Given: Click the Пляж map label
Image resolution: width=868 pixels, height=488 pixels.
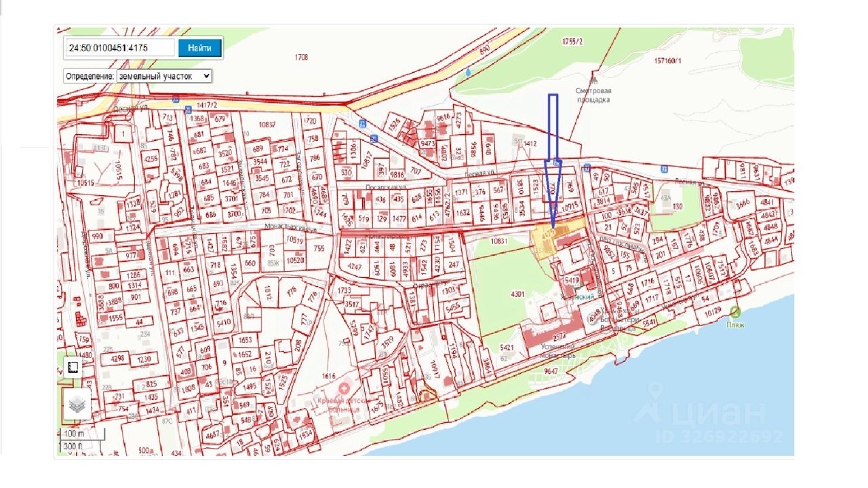Looking at the screenshot, I should coord(736,325).
